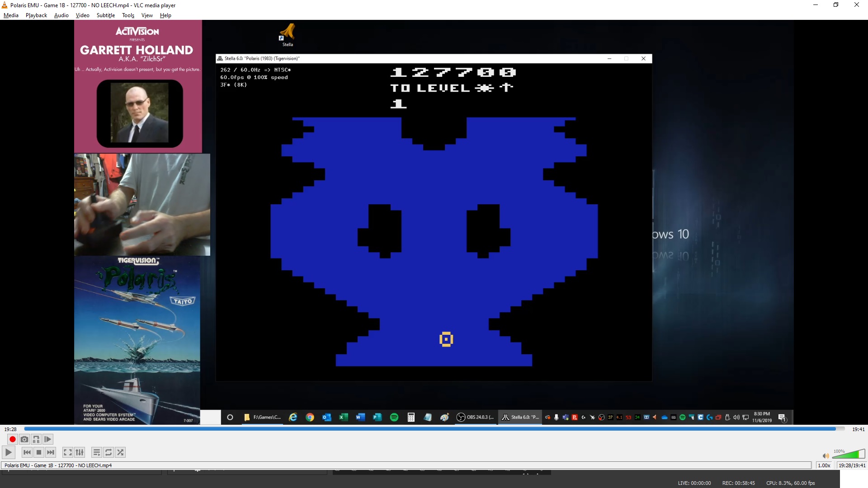868x488 pixels.
Task: Click the yellow square game sprite
Action: coord(446,339)
